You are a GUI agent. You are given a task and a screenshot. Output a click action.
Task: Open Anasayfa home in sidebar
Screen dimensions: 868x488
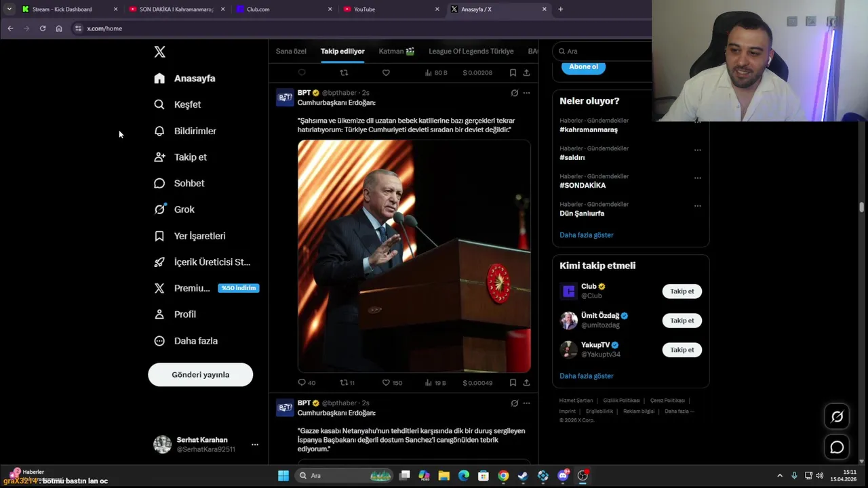click(x=184, y=79)
